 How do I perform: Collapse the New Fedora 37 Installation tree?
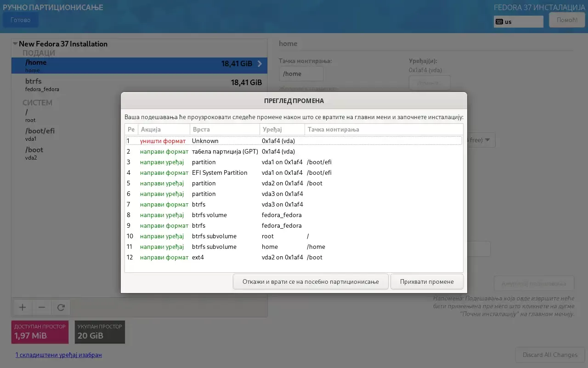(15, 44)
